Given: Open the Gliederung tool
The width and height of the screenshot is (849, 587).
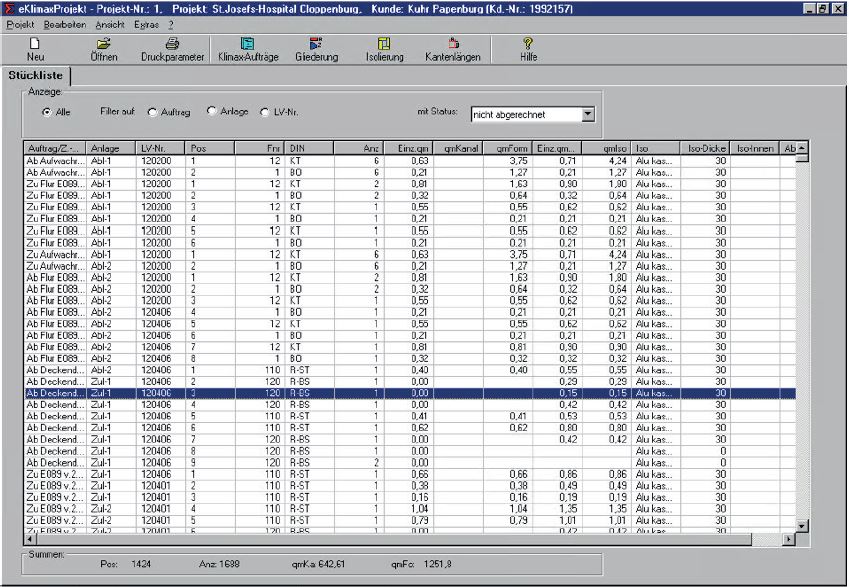Looking at the screenshot, I should (x=316, y=44).
